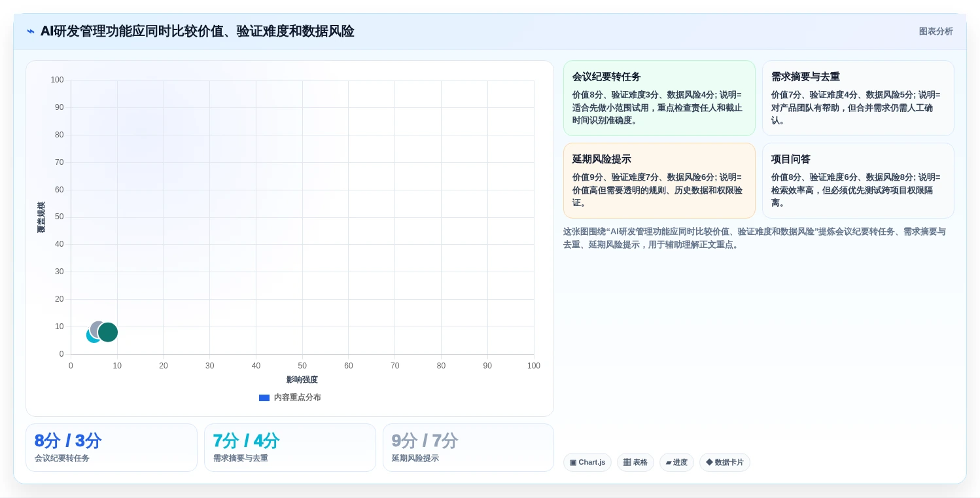Click the blue legend color box
Screen dimensions: 980x498
pos(264,398)
